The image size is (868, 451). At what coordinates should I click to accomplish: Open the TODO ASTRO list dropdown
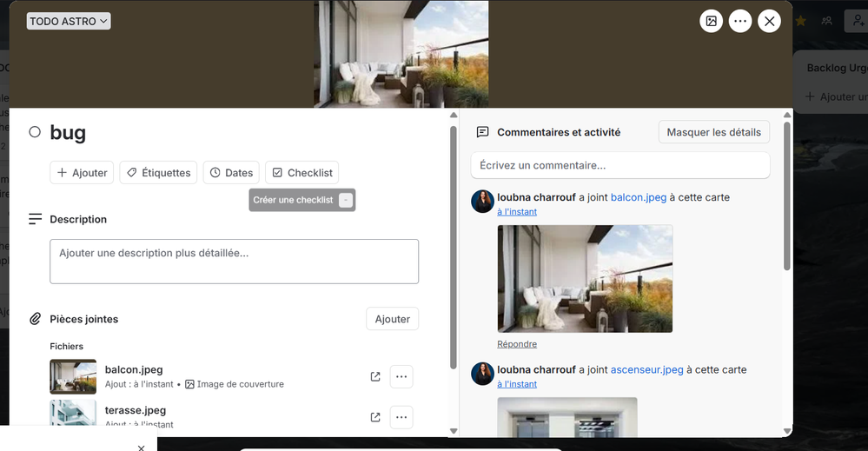point(69,21)
